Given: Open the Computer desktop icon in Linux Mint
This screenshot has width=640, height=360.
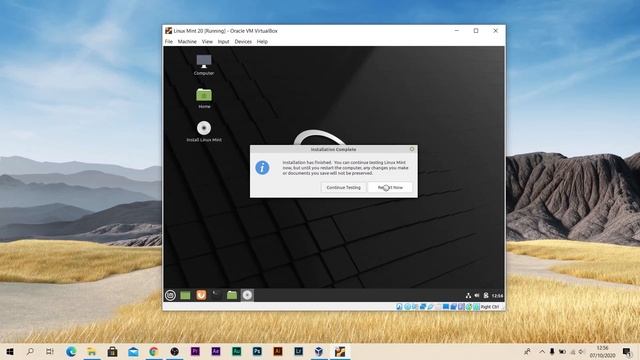Looking at the screenshot, I should pyautogui.click(x=204, y=64).
